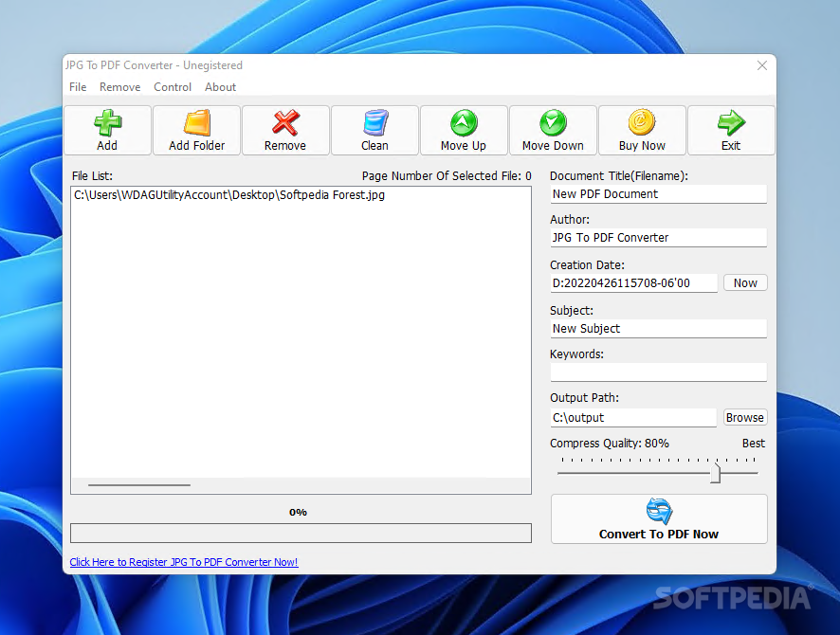Click the Document Title field
The width and height of the screenshot is (840, 635).
pos(658,194)
